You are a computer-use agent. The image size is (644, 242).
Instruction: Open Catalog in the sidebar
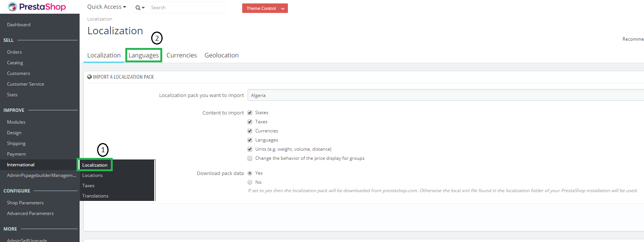click(x=15, y=63)
